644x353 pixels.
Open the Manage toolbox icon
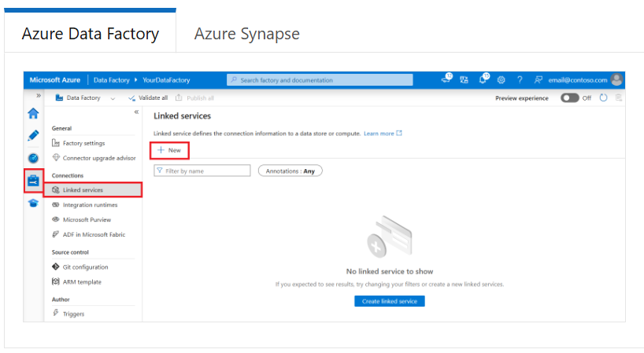click(x=33, y=180)
